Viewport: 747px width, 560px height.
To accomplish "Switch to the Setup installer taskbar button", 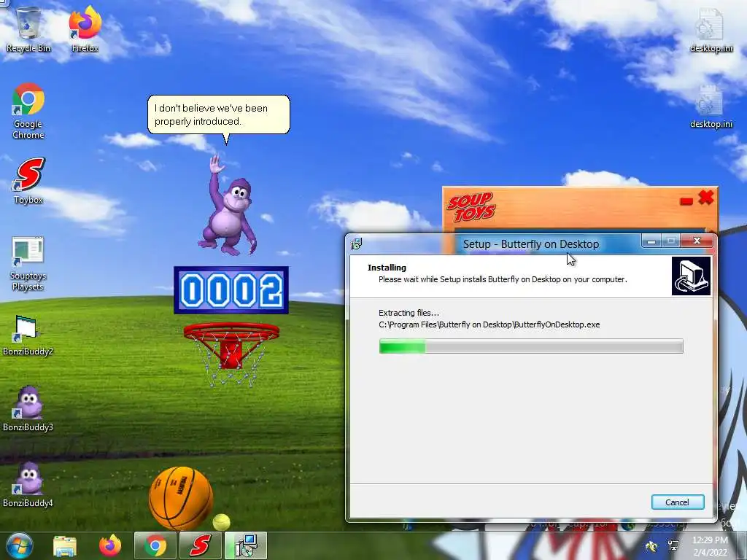I will (x=246, y=545).
